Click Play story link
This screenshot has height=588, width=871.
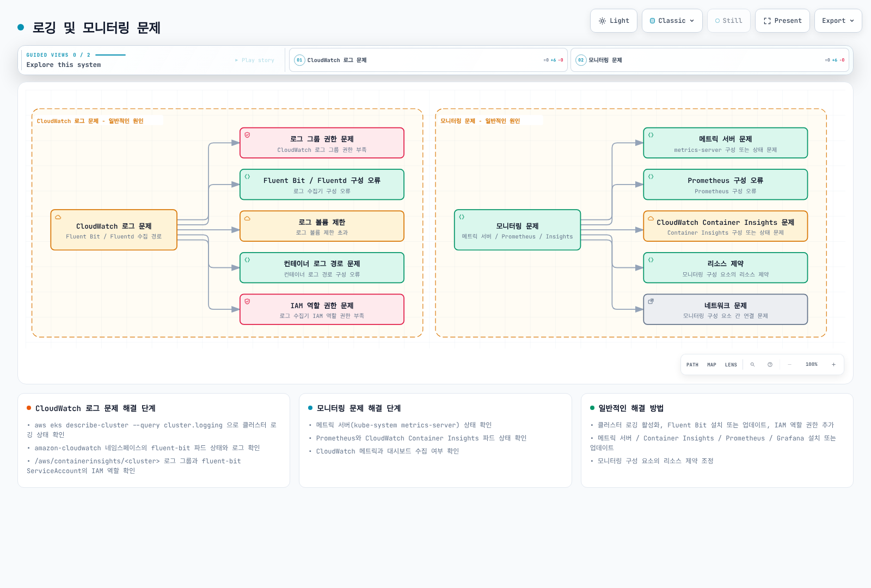point(255,60)
